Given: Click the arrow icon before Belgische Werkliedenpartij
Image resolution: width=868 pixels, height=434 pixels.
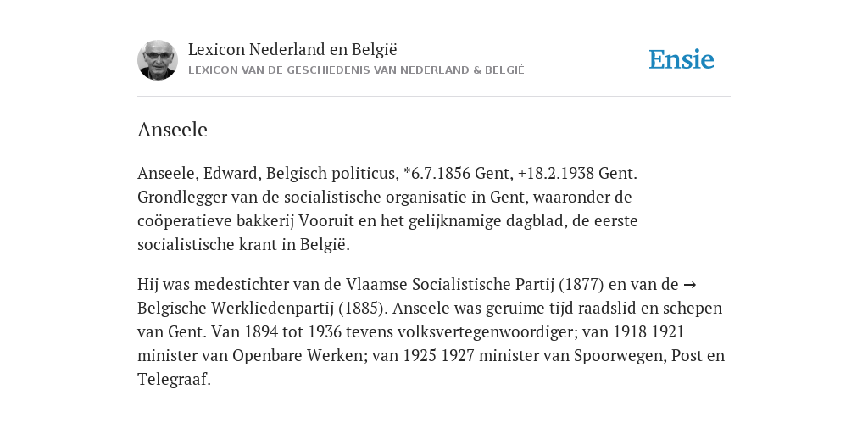Looking at the screenshot, I should point(689,285).
